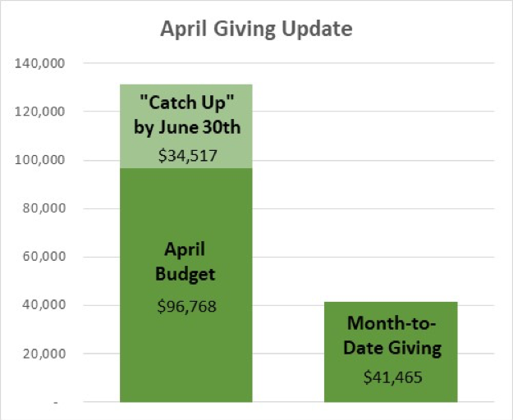Select the 'April Giving Update' chart title
513x420 pixels.
point(256,30)
